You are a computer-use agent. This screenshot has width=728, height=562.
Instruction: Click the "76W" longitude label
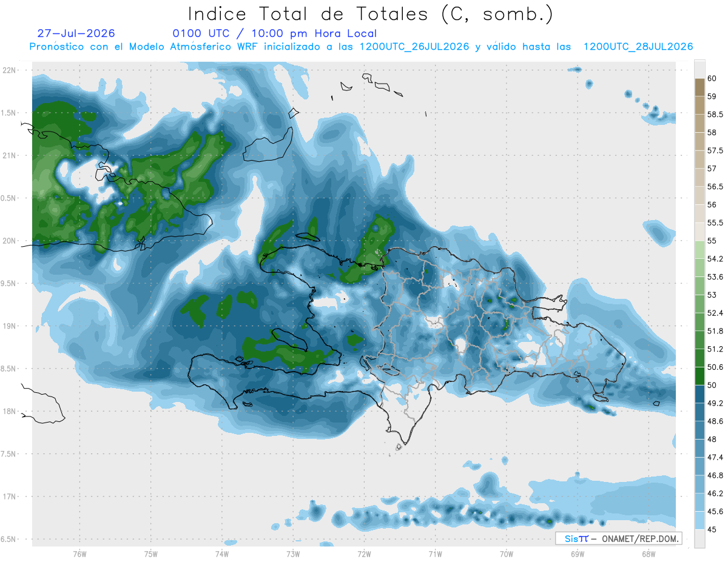pyautogui.click(x=79, y=554)
